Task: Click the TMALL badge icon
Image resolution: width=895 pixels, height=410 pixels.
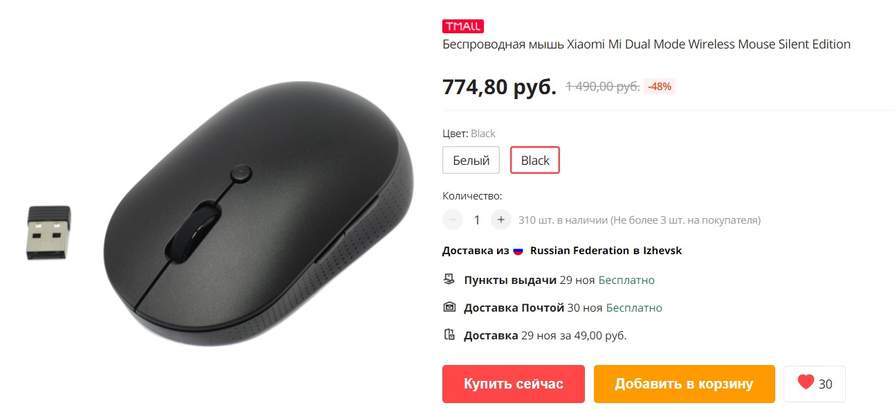Action: [x=463, y=26]
